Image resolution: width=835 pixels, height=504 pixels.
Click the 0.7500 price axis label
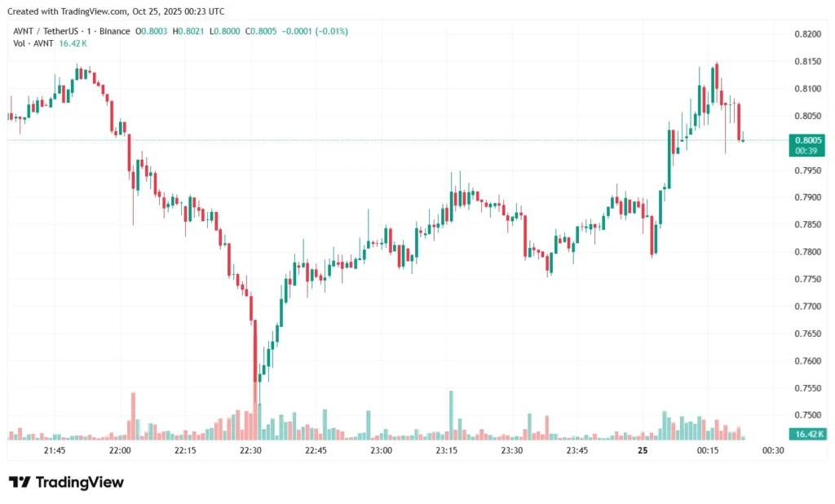[x=806, y=415]
